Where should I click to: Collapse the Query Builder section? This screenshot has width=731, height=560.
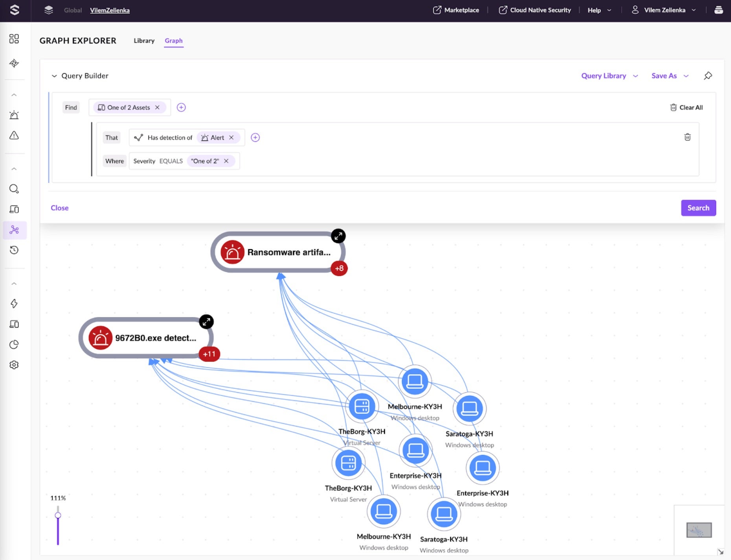[54, 76]
